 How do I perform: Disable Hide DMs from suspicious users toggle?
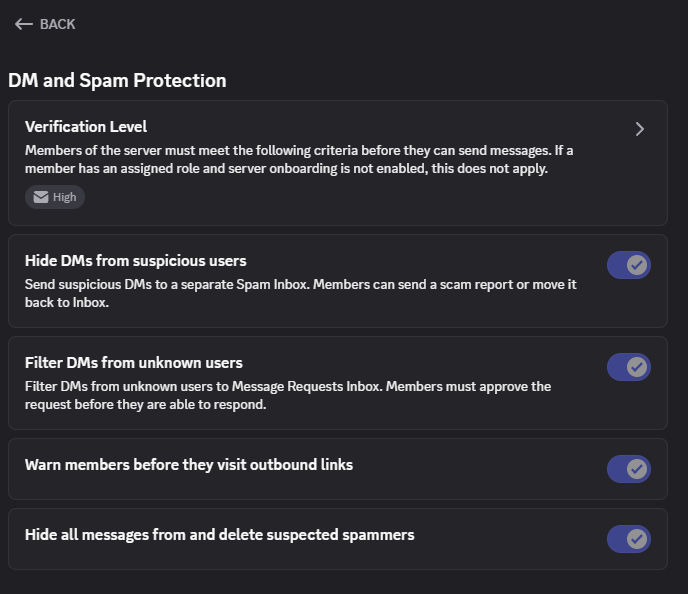coord(629,265)
